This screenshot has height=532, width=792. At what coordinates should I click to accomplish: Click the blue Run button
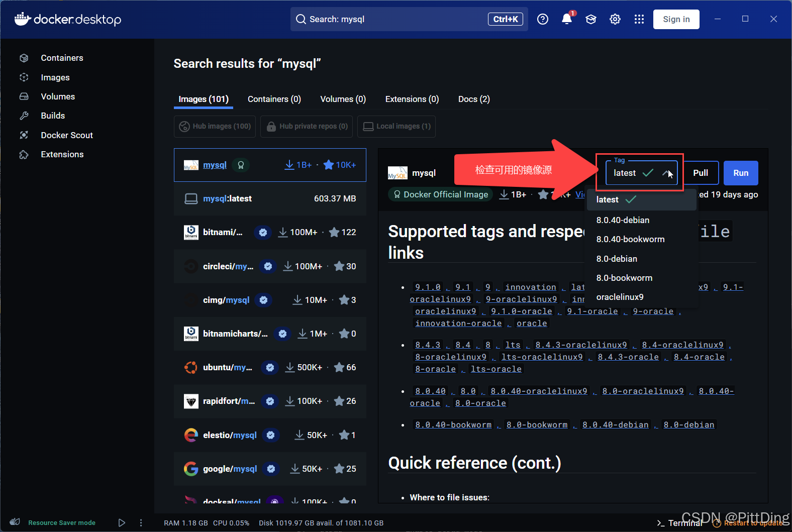741,173
